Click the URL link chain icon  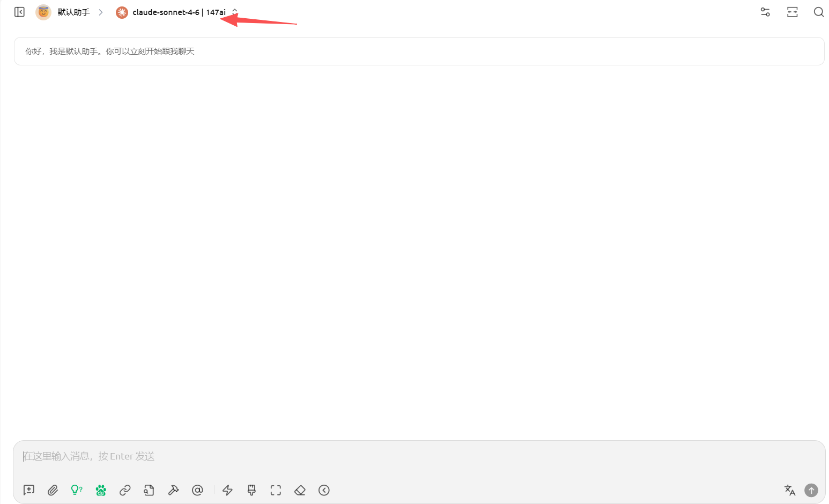pyautogui.click(x=125, y=490)
